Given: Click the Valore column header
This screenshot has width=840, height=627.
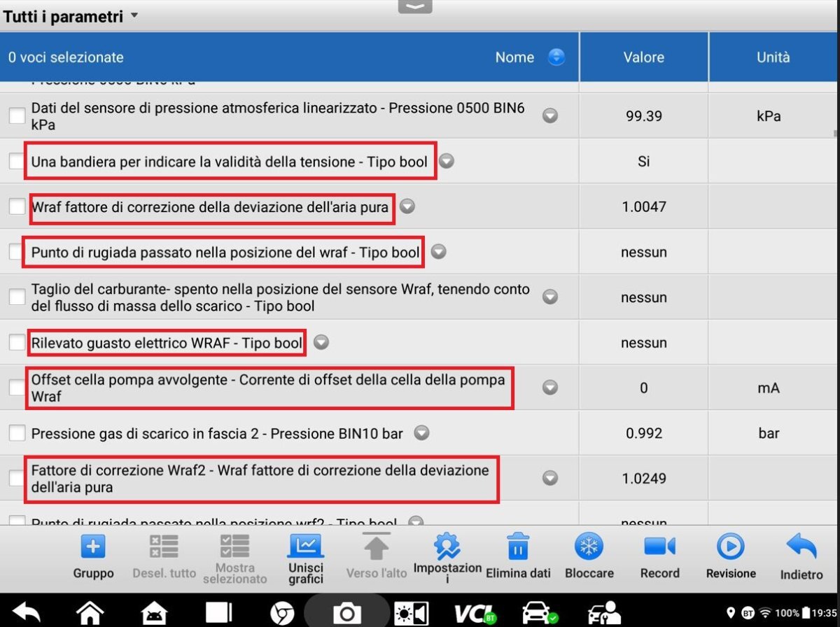Looking at the screenshot, I should pyautogui.click(x=643, y=57).
